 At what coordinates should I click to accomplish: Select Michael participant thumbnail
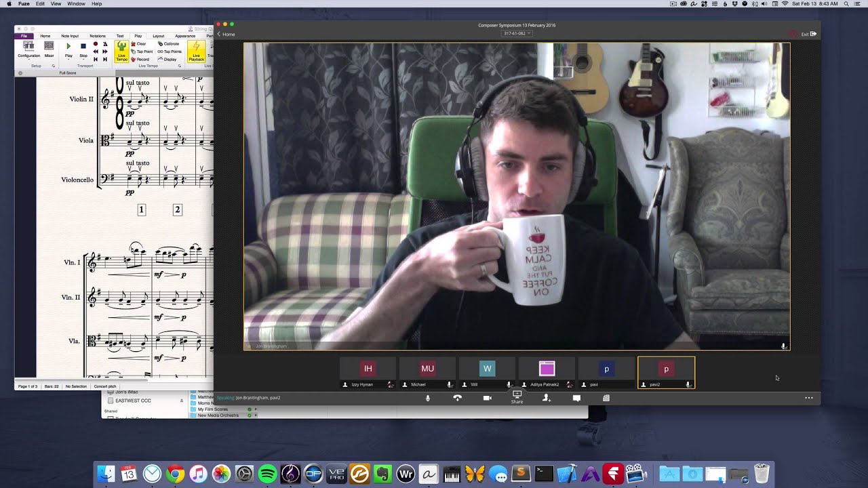click(427, 373)
